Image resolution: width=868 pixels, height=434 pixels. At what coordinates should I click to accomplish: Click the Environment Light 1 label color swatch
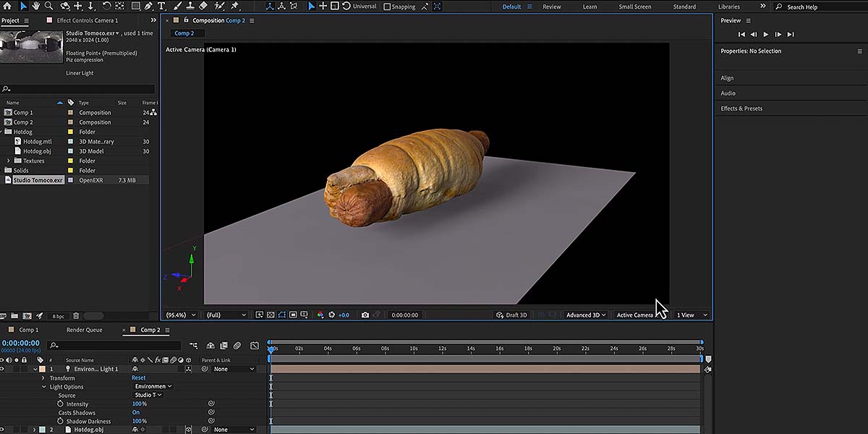pos(42,369)
